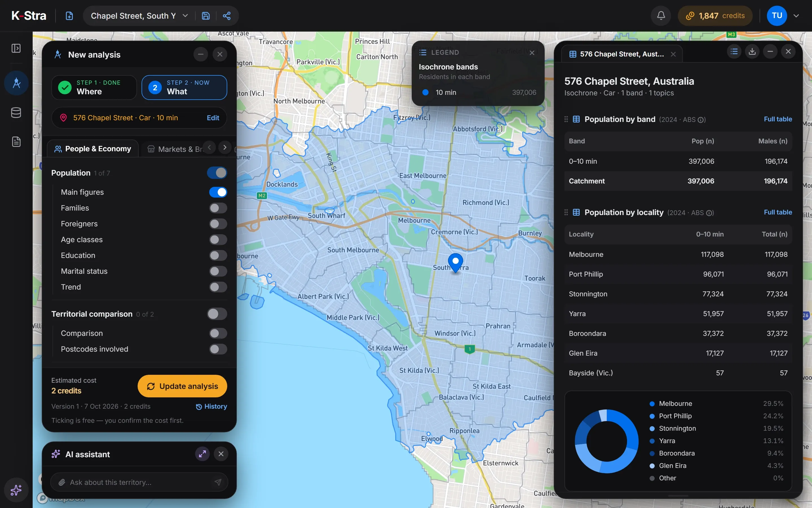The image size is (812, 508).
Task: Enable the Postcodes involved toggle
Action: click(x=218, y=349)
